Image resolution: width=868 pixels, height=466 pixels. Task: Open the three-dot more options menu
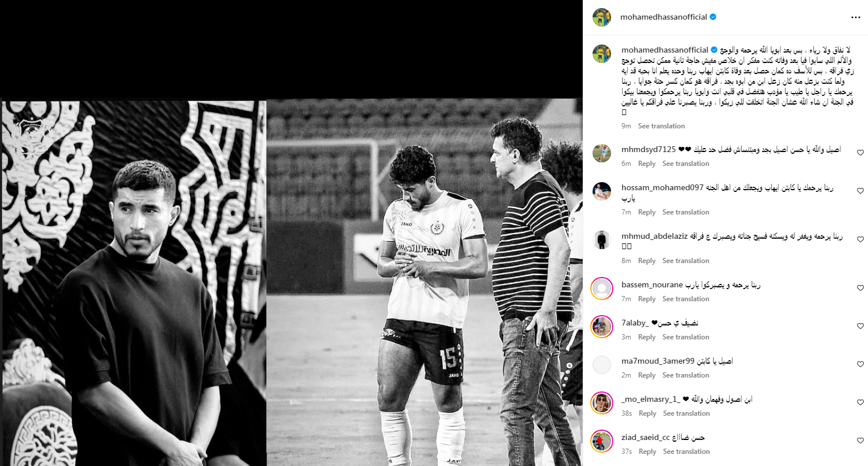click(x=855, y=17)
